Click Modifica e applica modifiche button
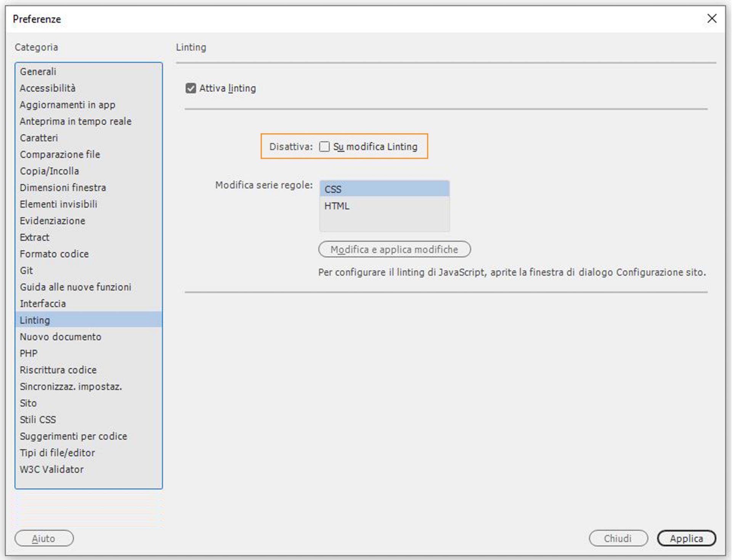 pyautogui.click(x=394, y=250)
